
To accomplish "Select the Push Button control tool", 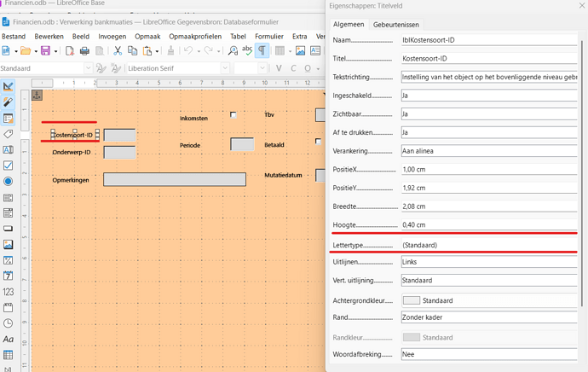I will pyautogui.click(x=8, y=228).
